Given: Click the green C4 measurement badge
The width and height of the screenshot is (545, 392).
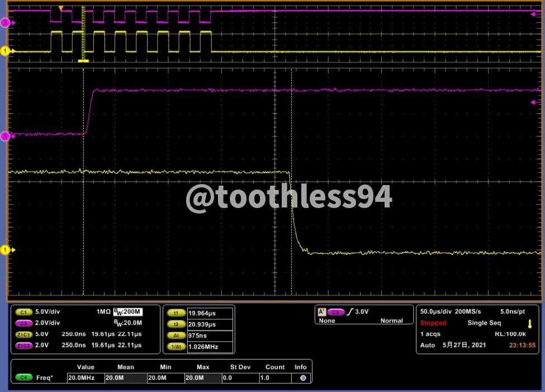Looking at the screenshot, I should click(23, 377).
